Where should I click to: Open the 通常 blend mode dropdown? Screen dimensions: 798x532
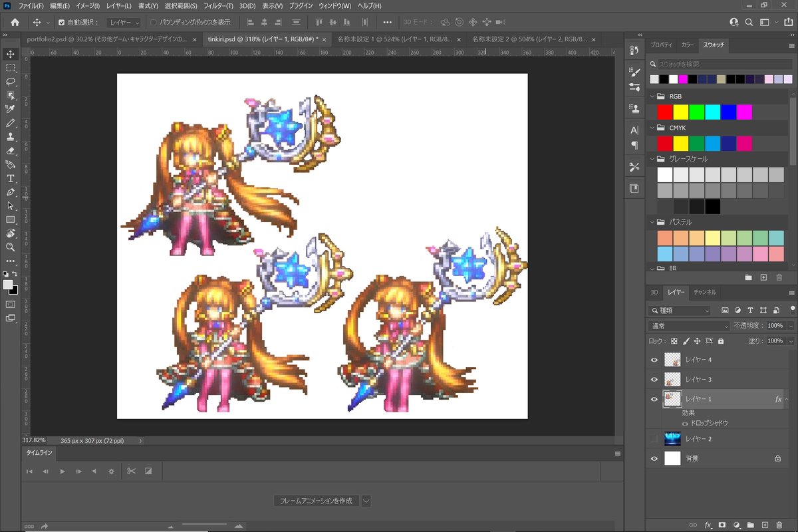[689, 326]
